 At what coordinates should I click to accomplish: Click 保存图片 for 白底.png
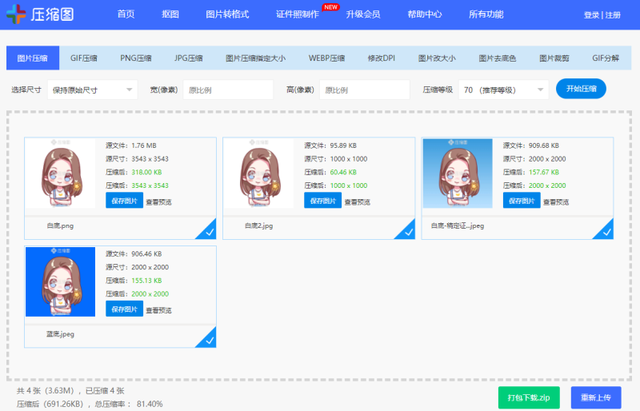124,201
